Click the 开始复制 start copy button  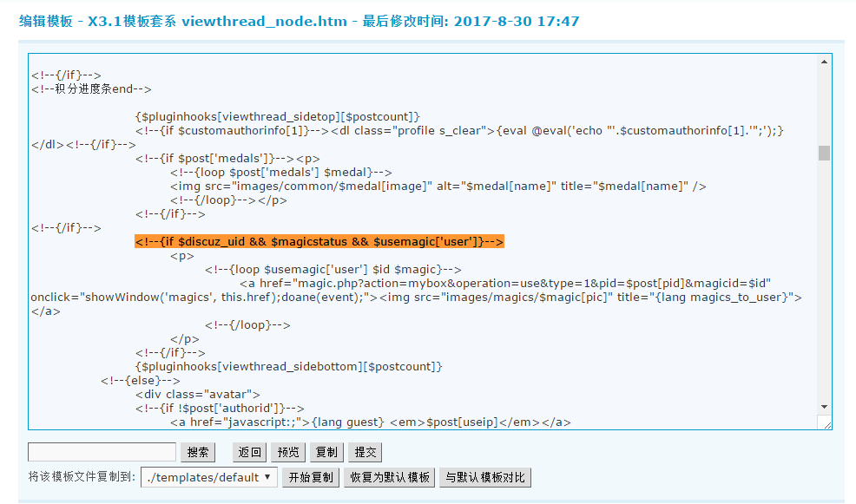[x=311, y=477]
